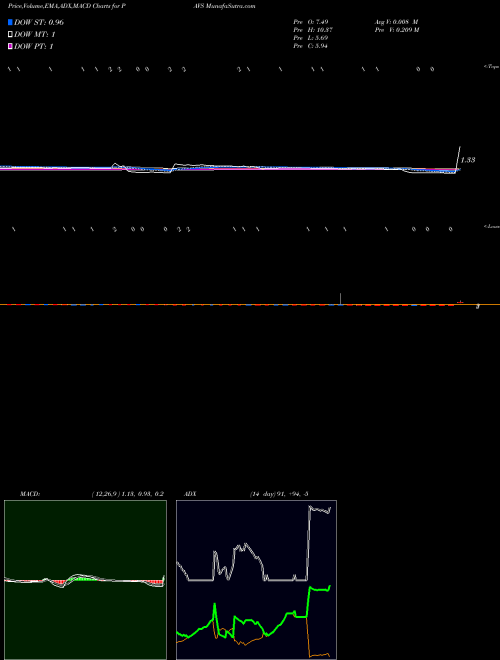Click the Pre C: 5.94 close value
The height and width of the screenshot is (660, 500).
[x=311, y=46]
